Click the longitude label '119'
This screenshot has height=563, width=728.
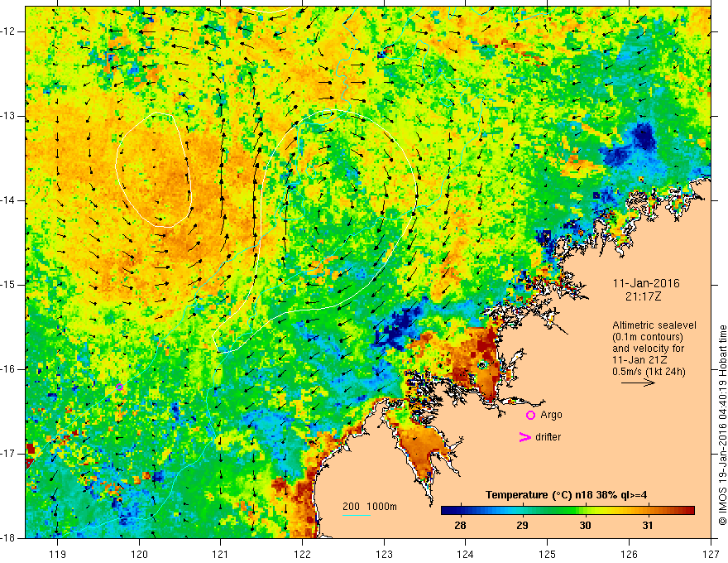click(58, 554)
